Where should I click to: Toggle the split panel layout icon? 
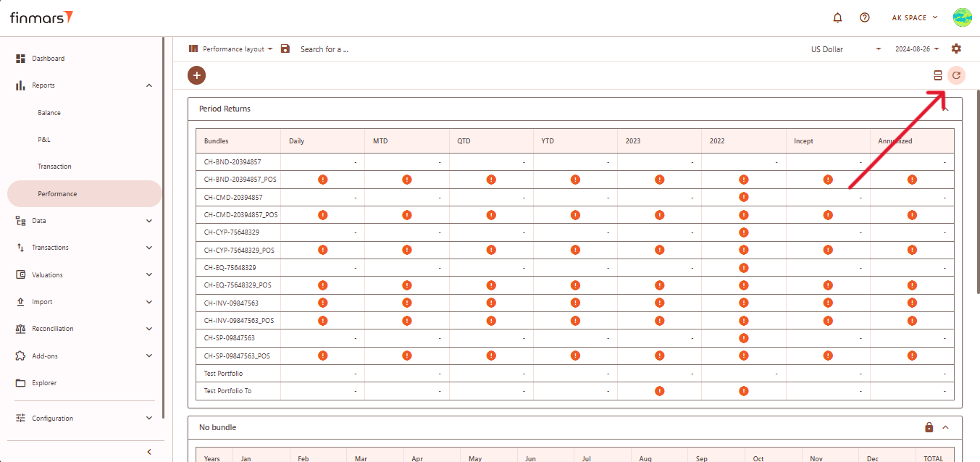tap(937, 75)
